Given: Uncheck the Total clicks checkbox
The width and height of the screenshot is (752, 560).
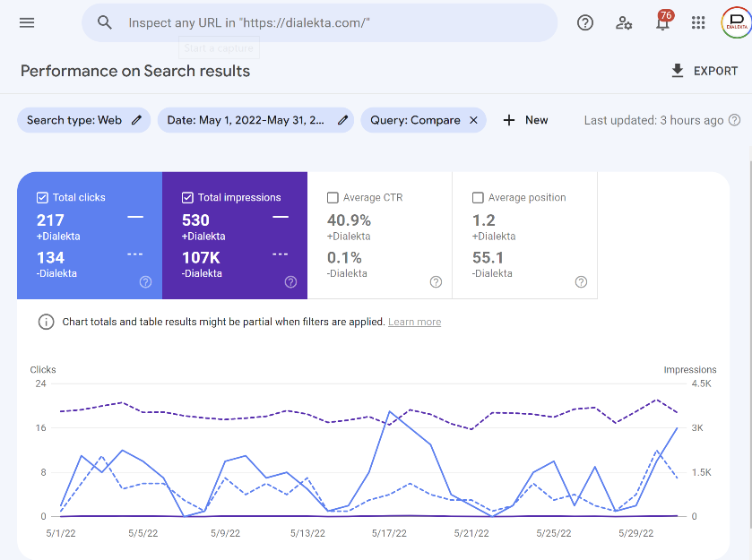Looking at the screenshot, I should pos(42,198).
